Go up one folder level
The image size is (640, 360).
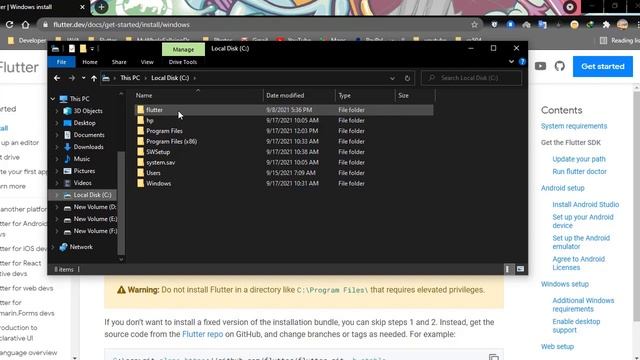pos(94,78)
